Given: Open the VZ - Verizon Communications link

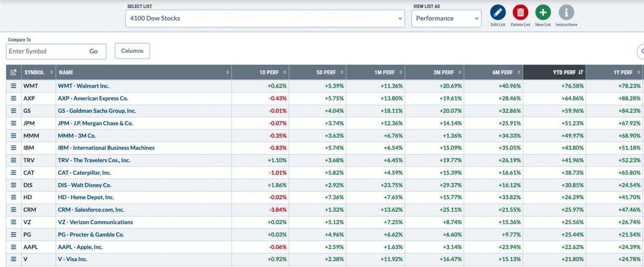Looking at the screenshot, I should [95, 222].
